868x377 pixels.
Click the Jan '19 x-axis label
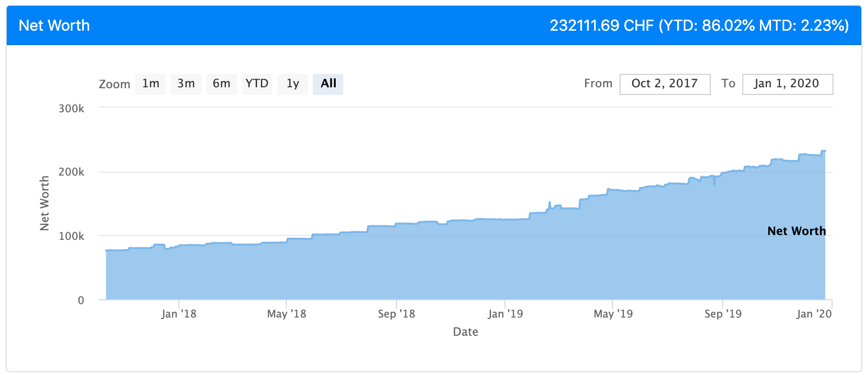point(505,314)
